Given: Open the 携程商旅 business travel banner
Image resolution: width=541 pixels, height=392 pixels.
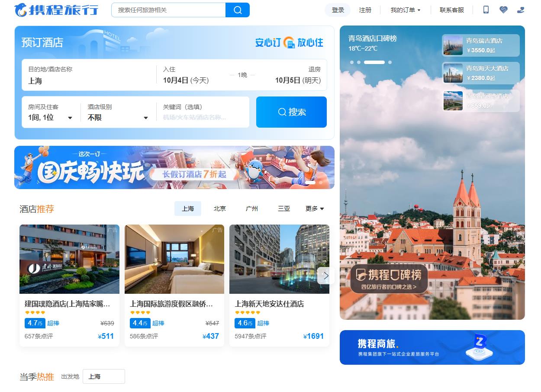Looking at the screenshot, I should click(x=432, y=347).
